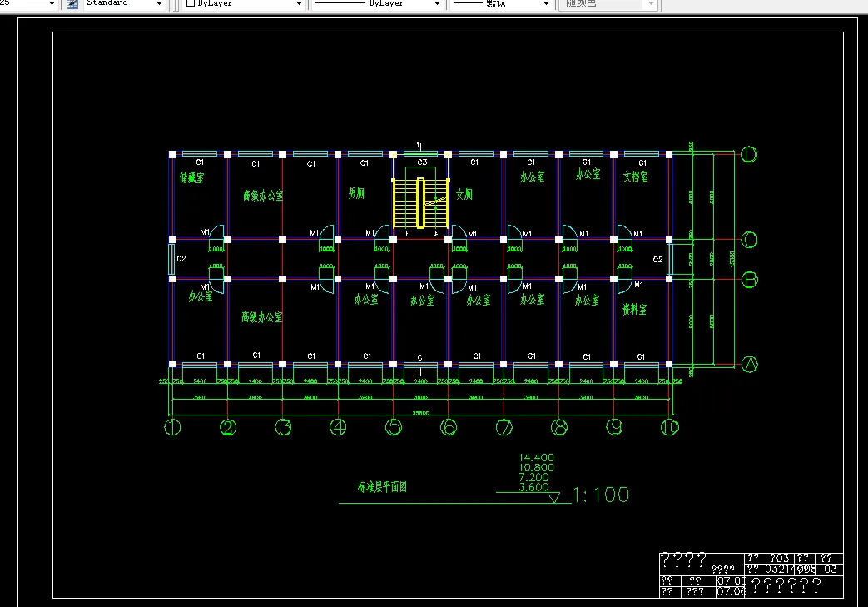
Task: Open the Standard text style dropdown
Action: [x=124, y=4]
